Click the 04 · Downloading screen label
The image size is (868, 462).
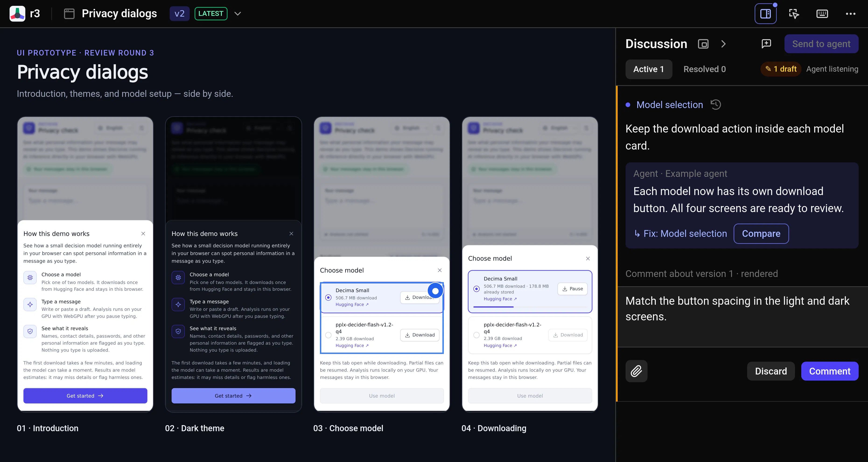(494, 428)
